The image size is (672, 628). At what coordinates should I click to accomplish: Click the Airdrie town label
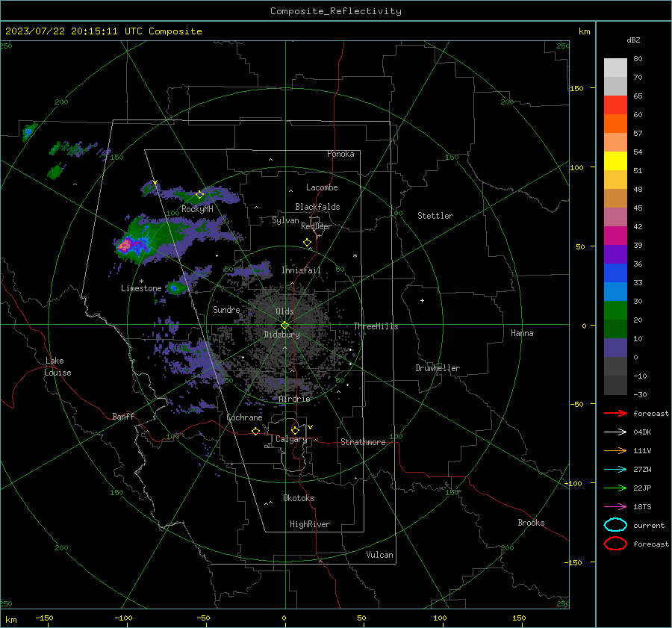[294, 399]
